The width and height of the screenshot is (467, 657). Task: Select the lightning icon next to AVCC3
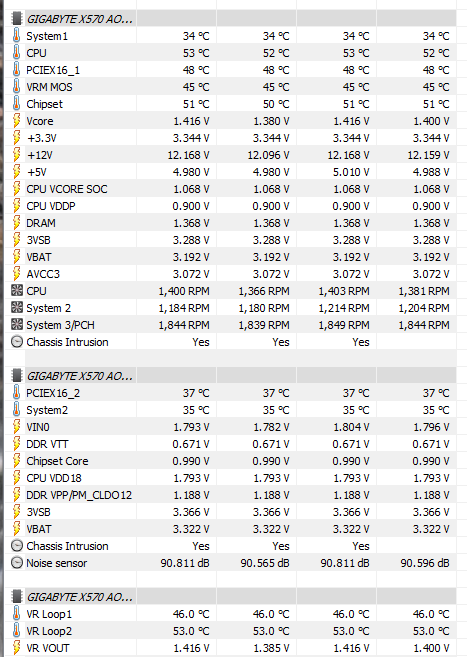[16, 274]
